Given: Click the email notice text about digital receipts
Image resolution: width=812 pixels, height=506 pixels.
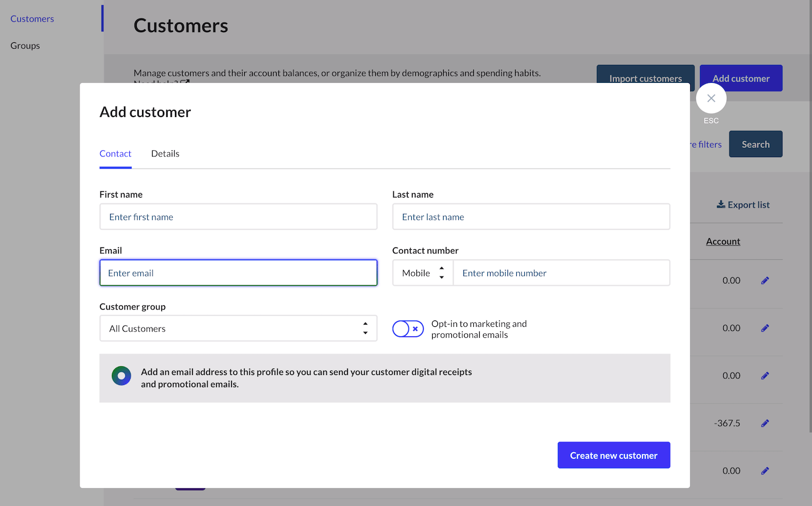Looking at the screenshot, I should 306,378.
